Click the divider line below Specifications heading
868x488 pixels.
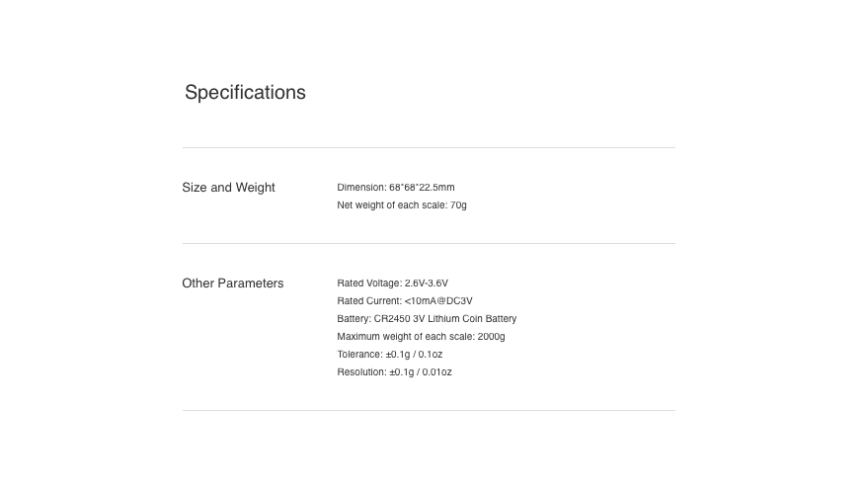coord(429,147)
